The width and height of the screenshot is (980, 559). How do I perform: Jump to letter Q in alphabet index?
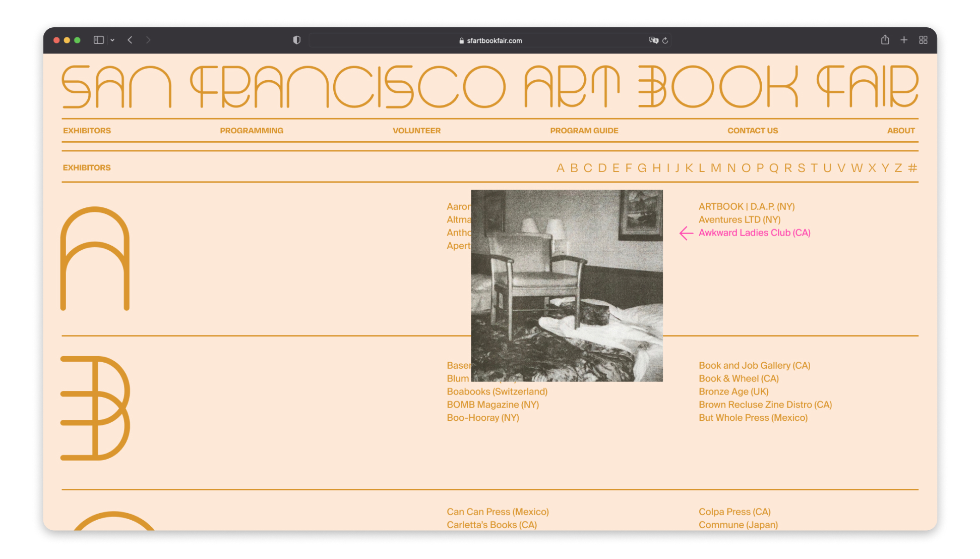(x=774, y=168)
